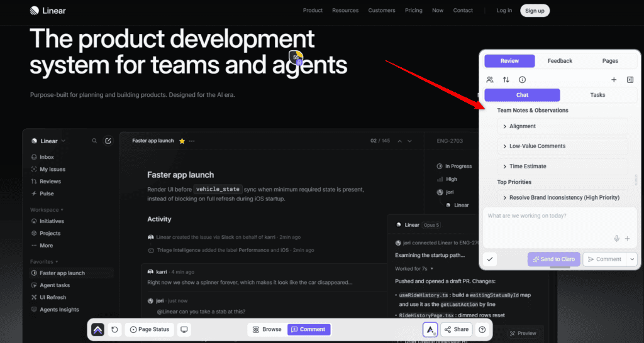644x343 pixels.
Task: Click the Contact link in the top navigation
Action: point(463,11)
